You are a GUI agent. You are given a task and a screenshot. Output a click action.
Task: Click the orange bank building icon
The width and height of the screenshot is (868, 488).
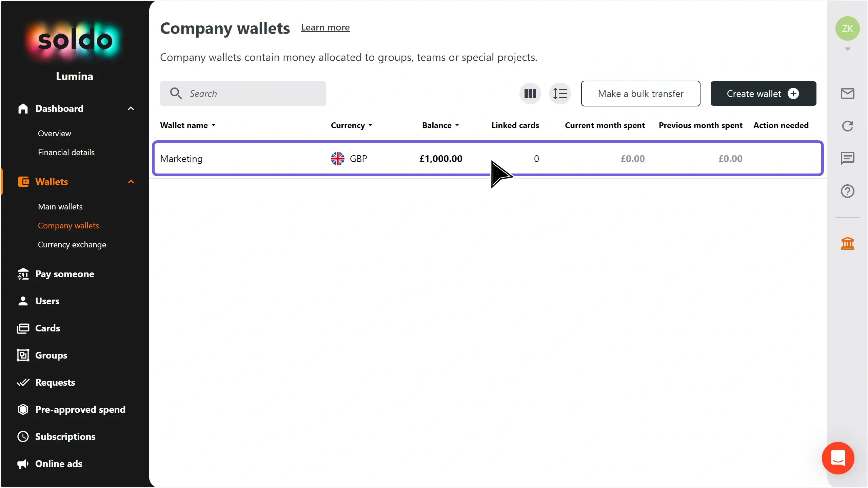(x=847, y=243)
